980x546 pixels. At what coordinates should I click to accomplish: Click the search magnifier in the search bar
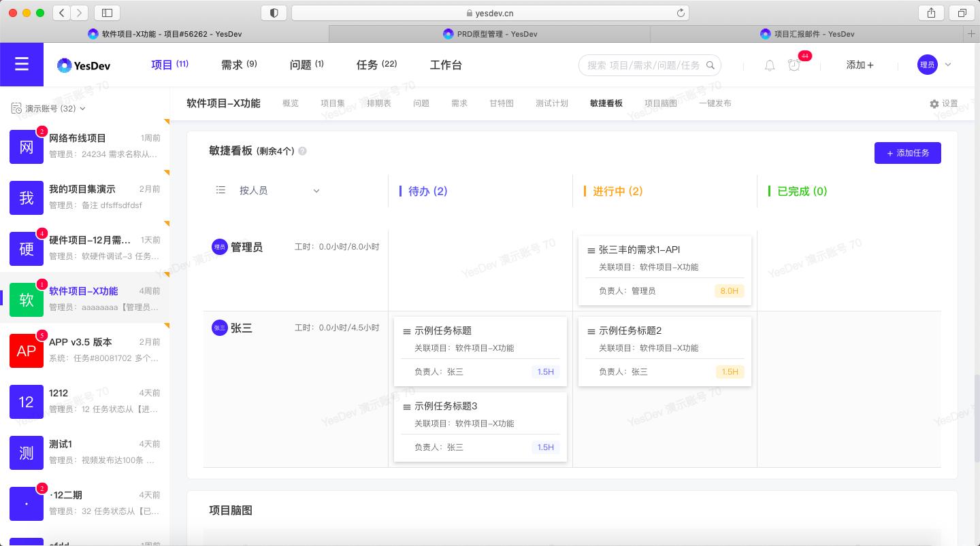point(710,65)
